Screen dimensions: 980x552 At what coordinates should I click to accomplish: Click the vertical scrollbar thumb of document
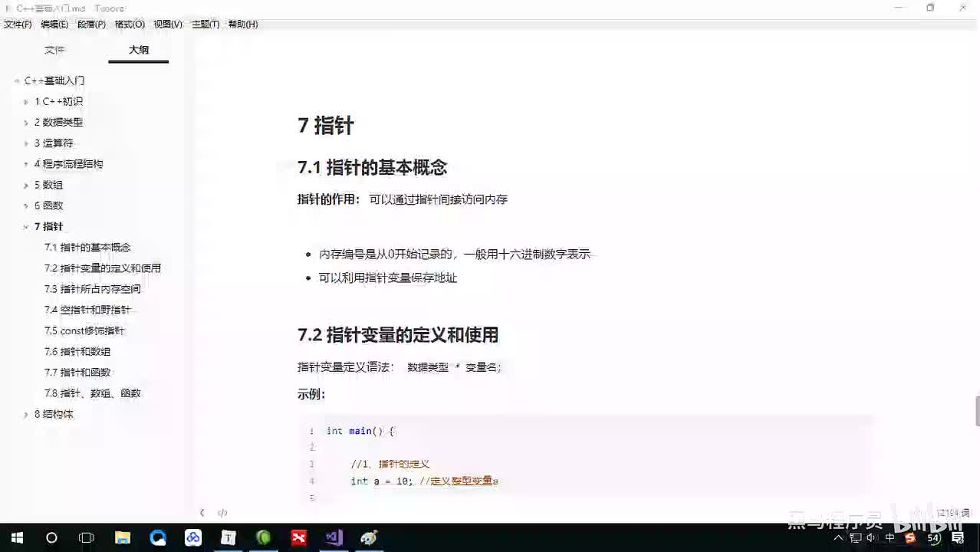(977, 411)
